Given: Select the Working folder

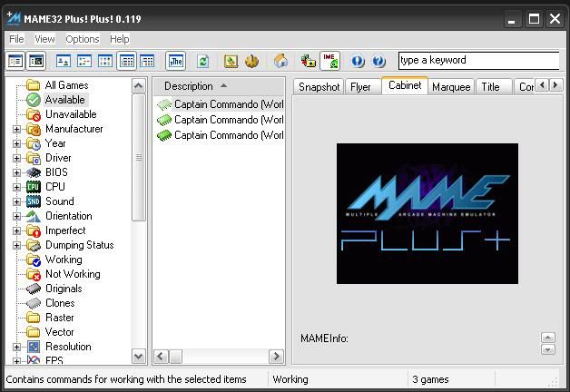Looking at the screenshot, I should [x=54, y=260].
